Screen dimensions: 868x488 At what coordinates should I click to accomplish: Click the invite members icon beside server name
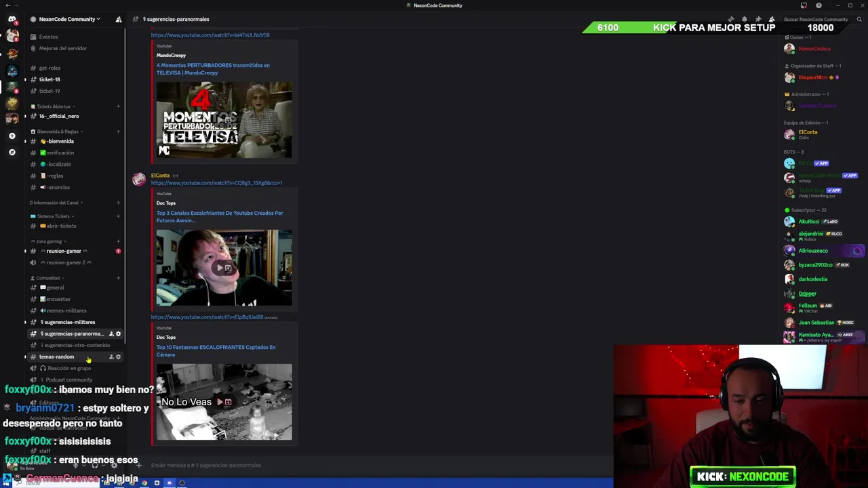tap(119, 19)
